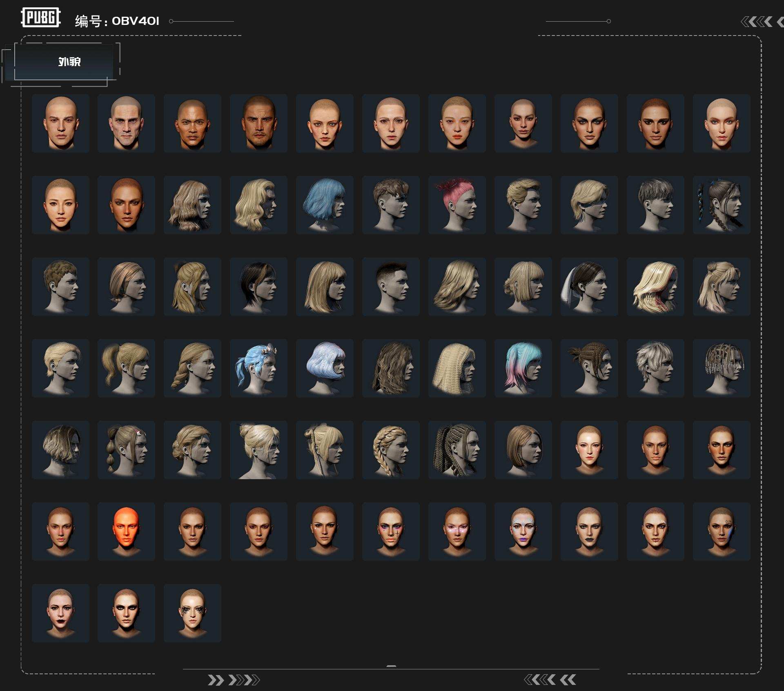This screenshot has height=691, width=784.
Task: Pick the blue ponytail with gold hair ornament
Action: [258, 368]
